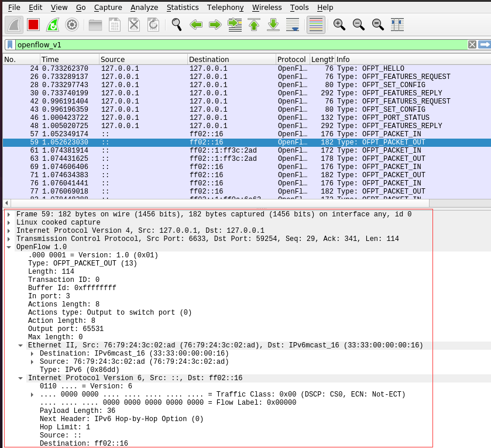Collapse Internet Protocol Version 6 node
The width and height of the screenshot is (491, 448).
20,378
